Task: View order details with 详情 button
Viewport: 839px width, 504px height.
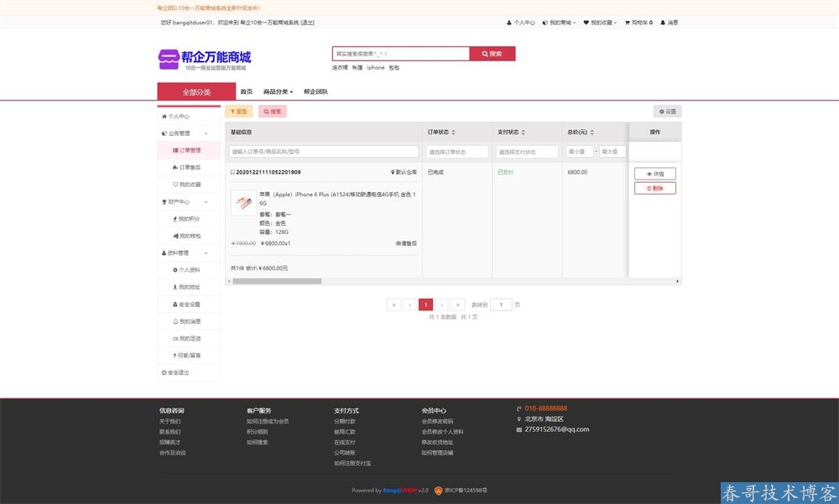Action: click(x=655, y=174)
